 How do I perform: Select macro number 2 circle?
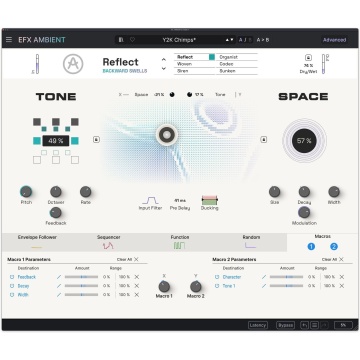click(x=334, y=247)
